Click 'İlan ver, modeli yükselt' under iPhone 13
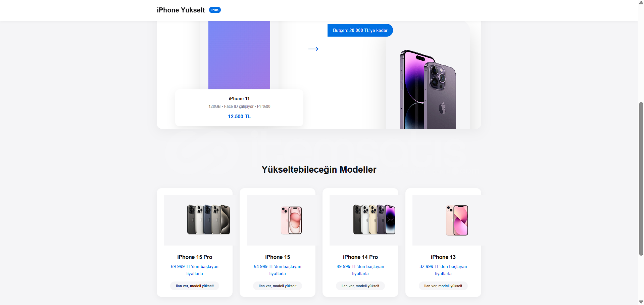The height and width of the screenshot is (305, 644). [443, 286]
